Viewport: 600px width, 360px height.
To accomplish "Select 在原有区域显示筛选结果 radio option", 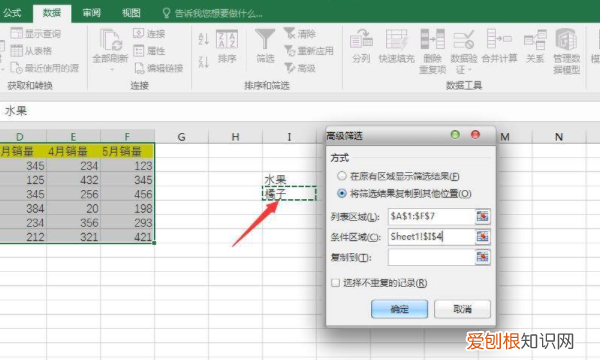I will [342, 176].
